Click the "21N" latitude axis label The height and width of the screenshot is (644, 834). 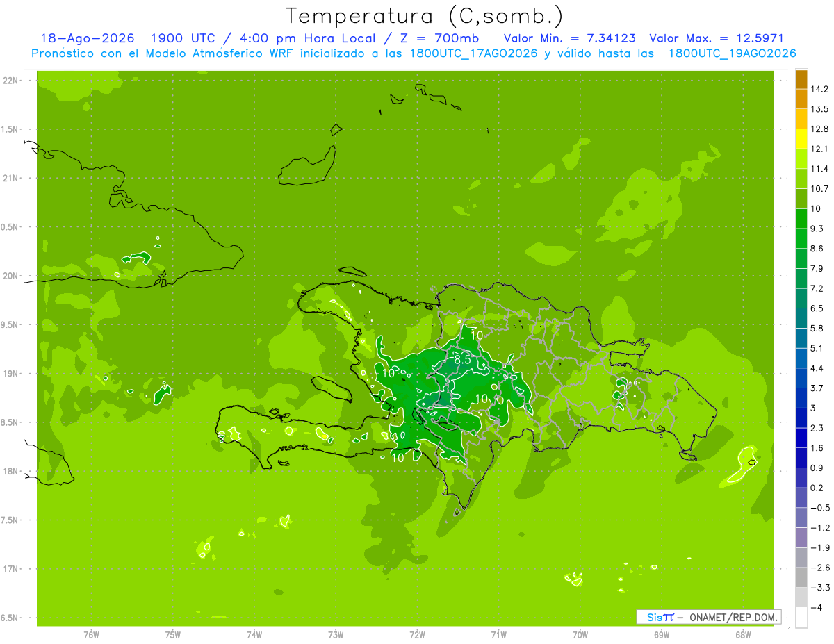(12, 178)
